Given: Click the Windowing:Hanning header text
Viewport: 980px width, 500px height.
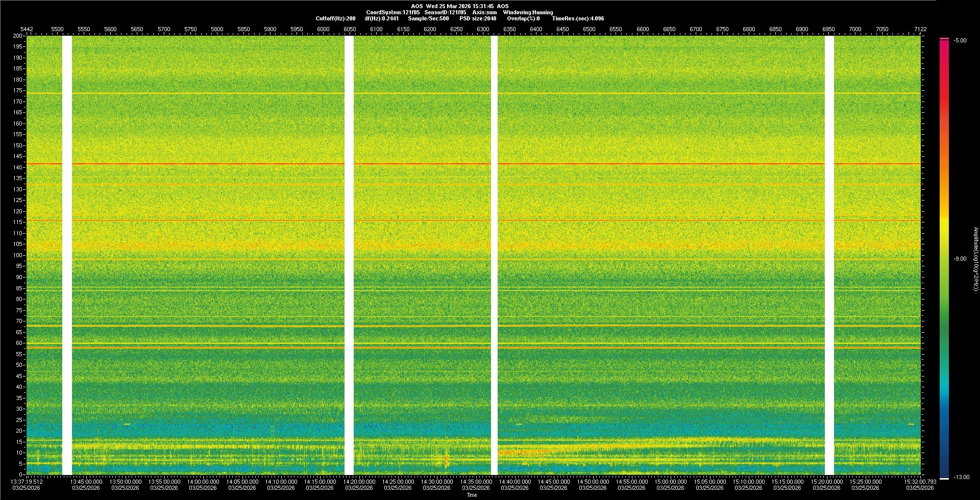Looking at the screenshot, I should pyautogui.click(x=528, y=12).
